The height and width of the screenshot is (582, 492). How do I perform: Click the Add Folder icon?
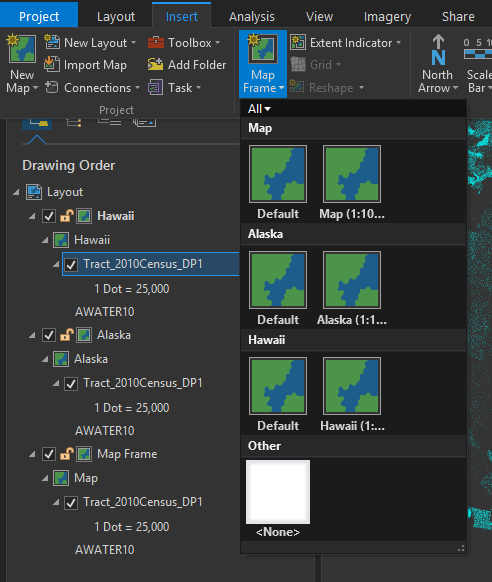coord(155,64)
